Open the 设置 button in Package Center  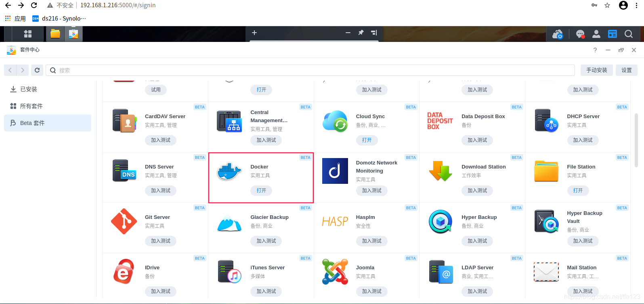tap(626, 70)
